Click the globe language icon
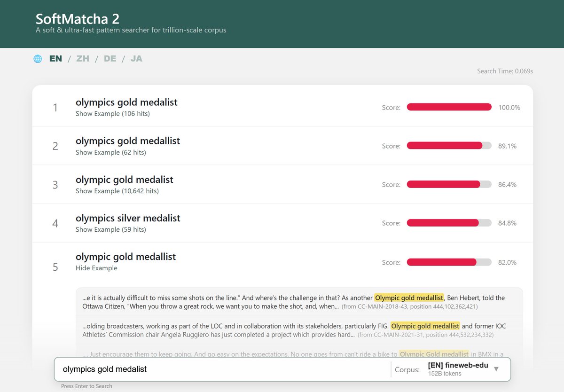564x392 pixels. pos(38,59)
